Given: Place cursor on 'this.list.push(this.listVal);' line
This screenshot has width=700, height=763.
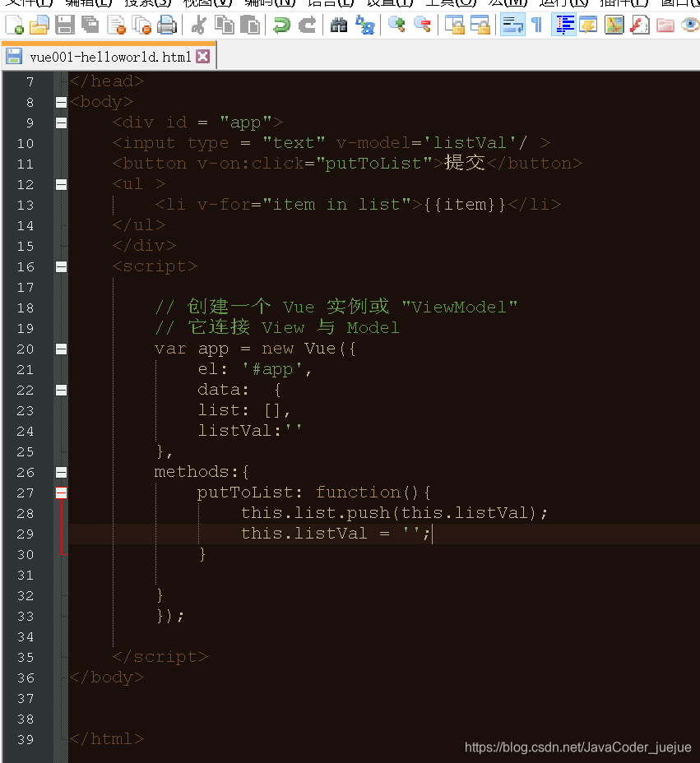Looking at the screenshot, I should [394, 513].
